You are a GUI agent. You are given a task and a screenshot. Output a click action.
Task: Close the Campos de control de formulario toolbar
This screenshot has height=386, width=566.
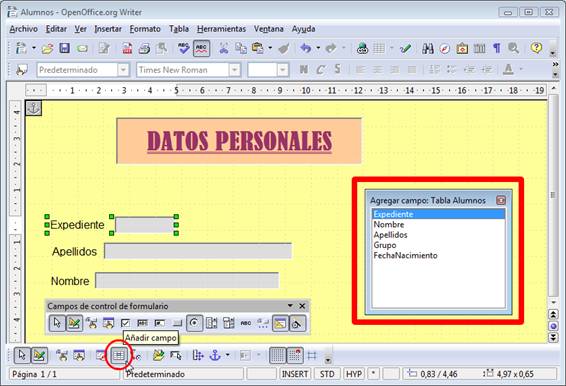(302, 306)
